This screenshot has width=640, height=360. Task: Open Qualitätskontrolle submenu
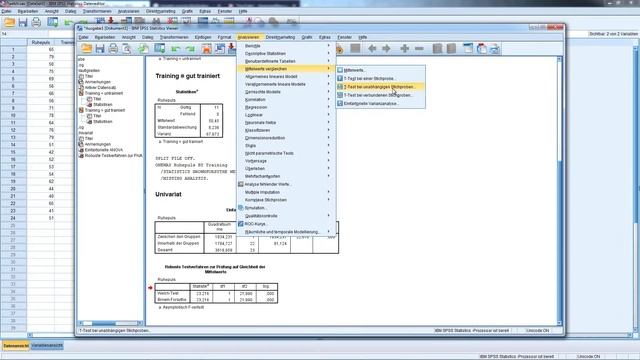coord(286,216)
